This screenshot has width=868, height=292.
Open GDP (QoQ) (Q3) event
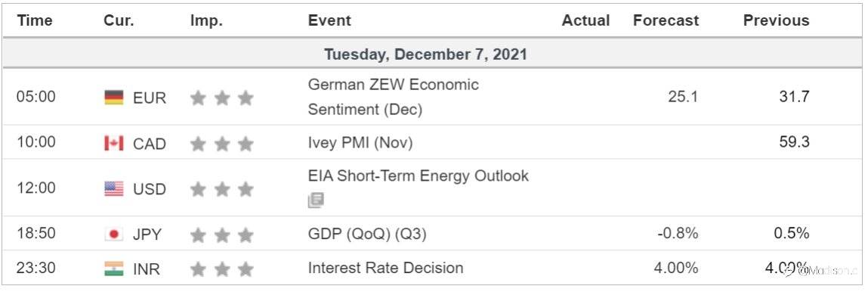pyautogui.click(x=367, y=235)
